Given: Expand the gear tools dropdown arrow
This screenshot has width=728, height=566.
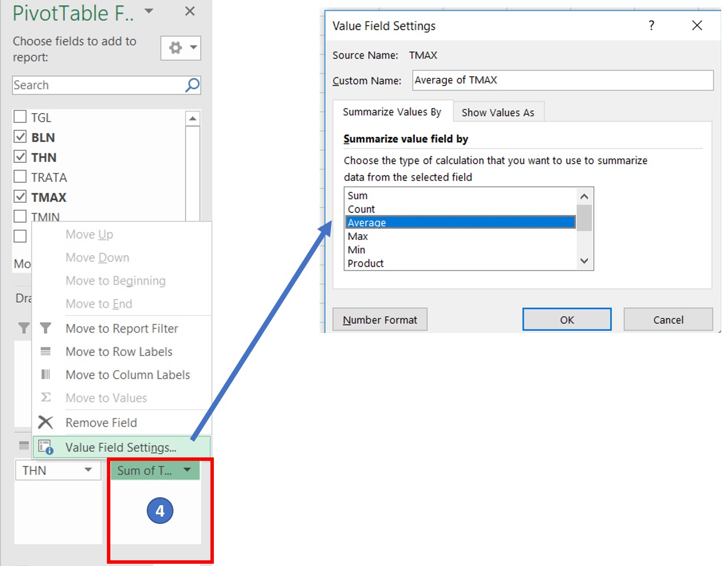Looking at the screenshot, I should tap(193, 48).
